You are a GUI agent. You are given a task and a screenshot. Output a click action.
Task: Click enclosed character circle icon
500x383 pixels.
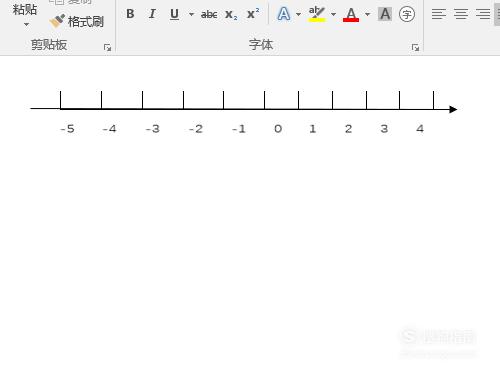[407, 14]
